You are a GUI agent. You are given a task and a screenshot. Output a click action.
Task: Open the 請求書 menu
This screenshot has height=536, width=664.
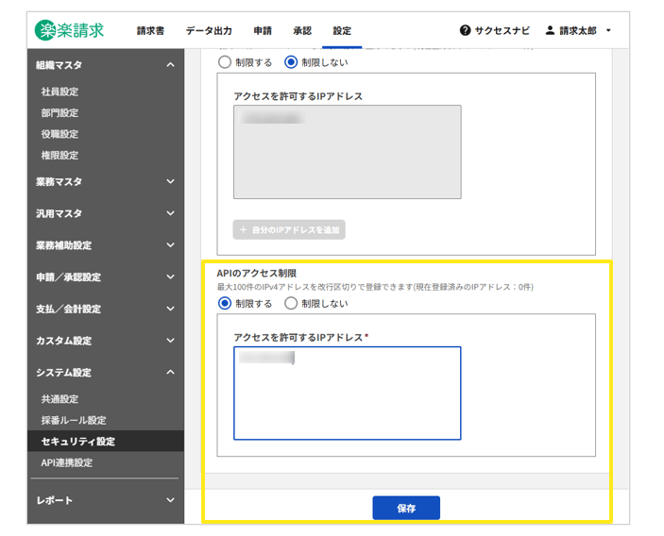coord(153,31)
